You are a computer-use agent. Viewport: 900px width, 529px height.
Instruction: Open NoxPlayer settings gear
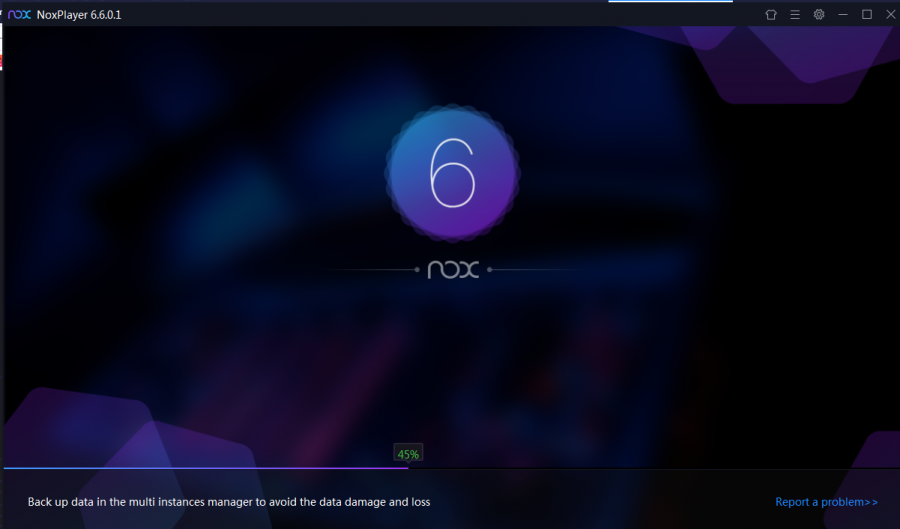tap(819, 15)
